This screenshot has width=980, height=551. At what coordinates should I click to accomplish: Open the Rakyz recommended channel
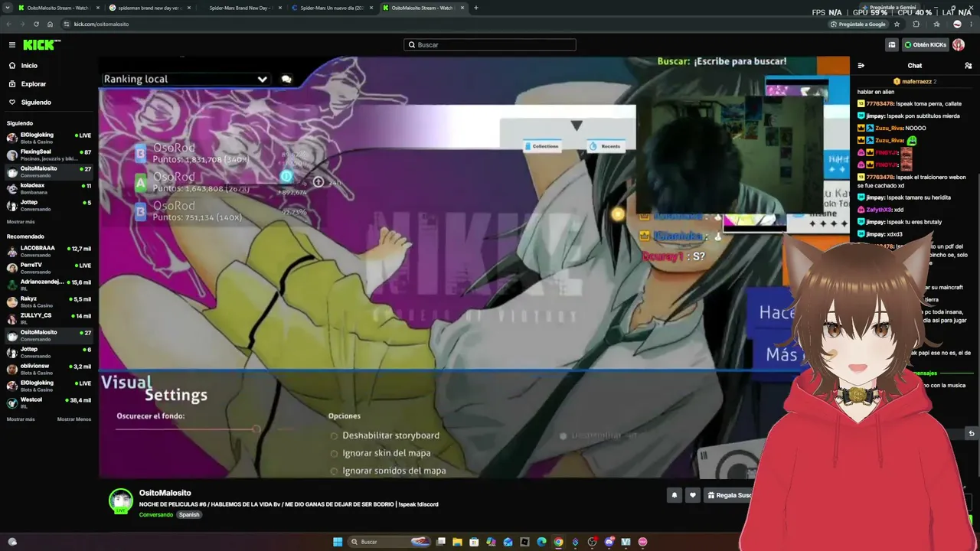[x=49, y=302]
